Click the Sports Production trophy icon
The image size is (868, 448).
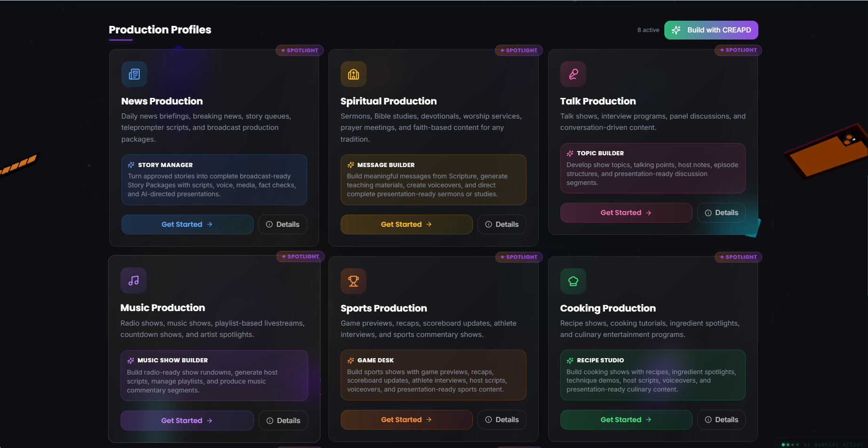[x=353, y=281]
